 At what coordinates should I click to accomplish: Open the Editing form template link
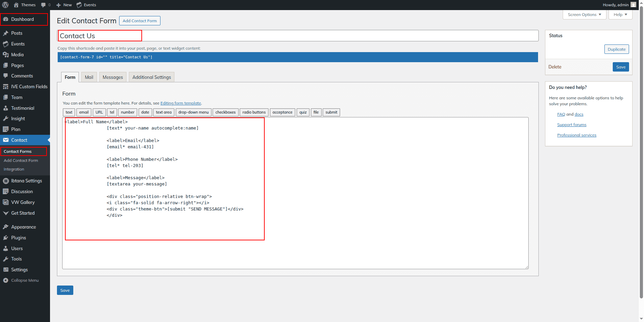181,103
